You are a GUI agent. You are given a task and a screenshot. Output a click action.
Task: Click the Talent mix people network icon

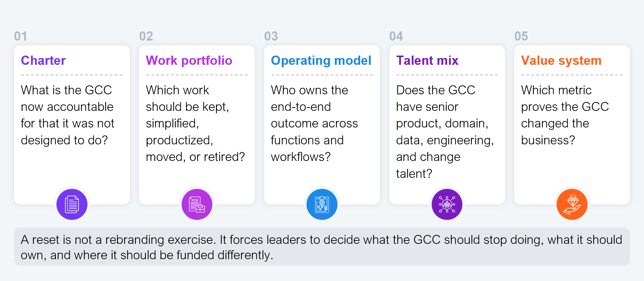pos(447,204)
